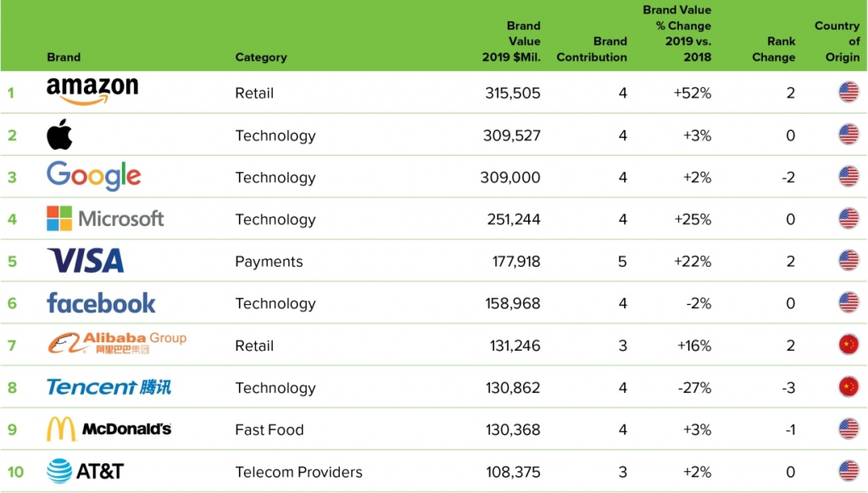The height and width of the screenshot is (493, 868).
Task: Click the Amazon logo
Action: (x=92, y=90)
